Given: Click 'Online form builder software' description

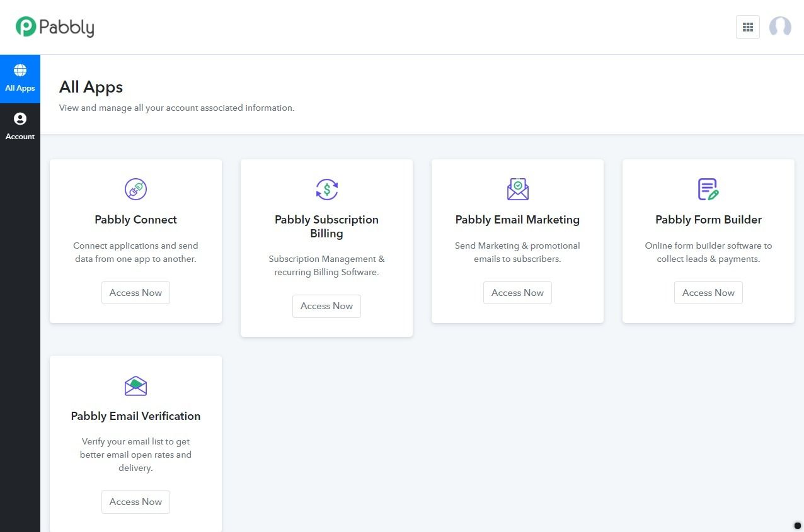Looking at the screenshot, I should coord(708,252).
